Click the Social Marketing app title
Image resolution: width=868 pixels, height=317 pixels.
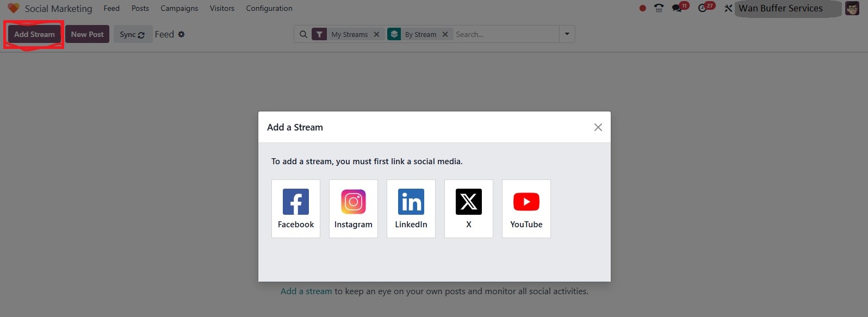[x=58, y=9]
